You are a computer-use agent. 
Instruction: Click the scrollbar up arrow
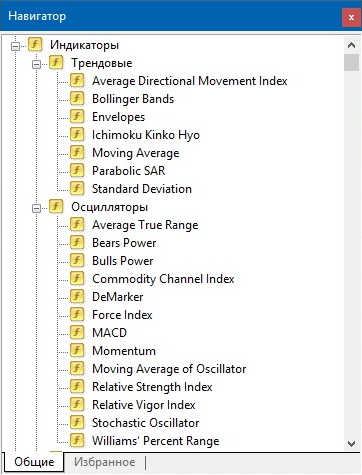(351, 45)
